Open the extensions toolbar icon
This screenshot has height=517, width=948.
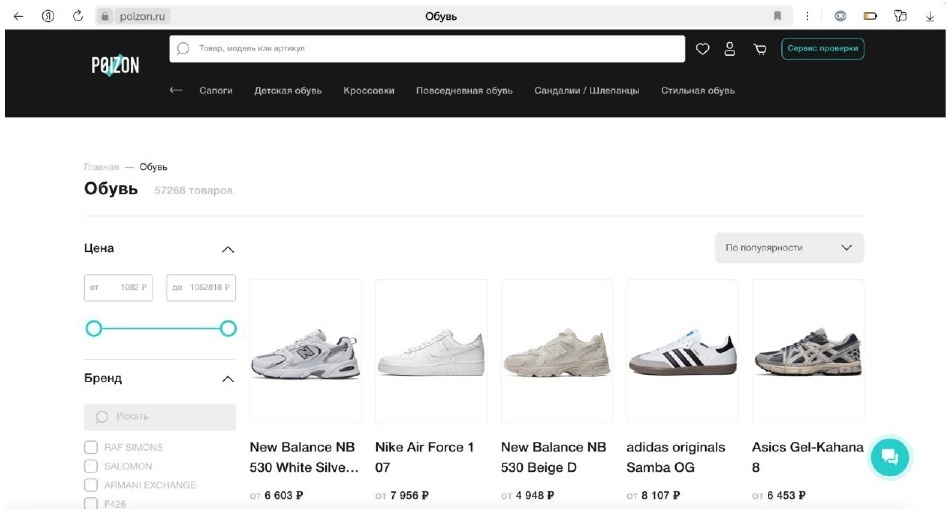900,16
